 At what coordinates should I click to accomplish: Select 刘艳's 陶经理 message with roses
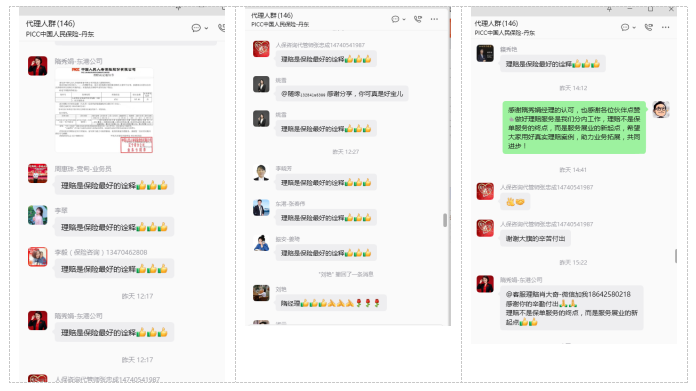[x=331, y=303]
